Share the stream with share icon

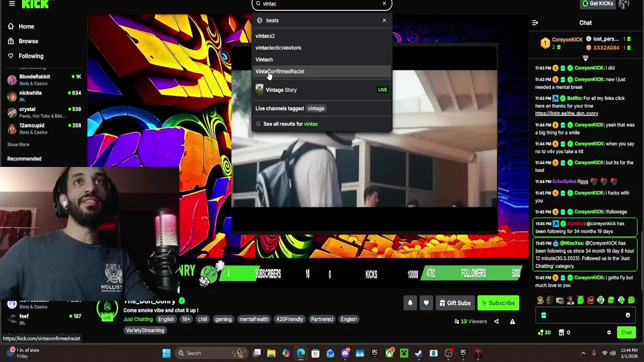[496, 322]
